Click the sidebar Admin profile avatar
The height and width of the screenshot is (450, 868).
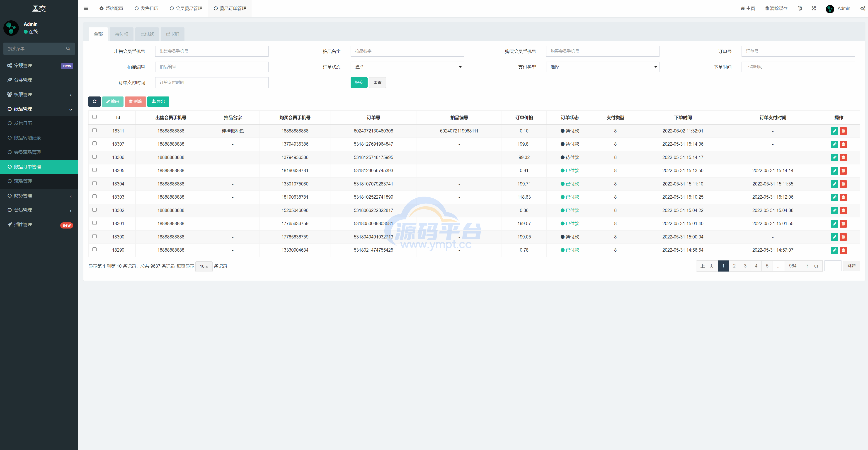click(x=11, y=28)
